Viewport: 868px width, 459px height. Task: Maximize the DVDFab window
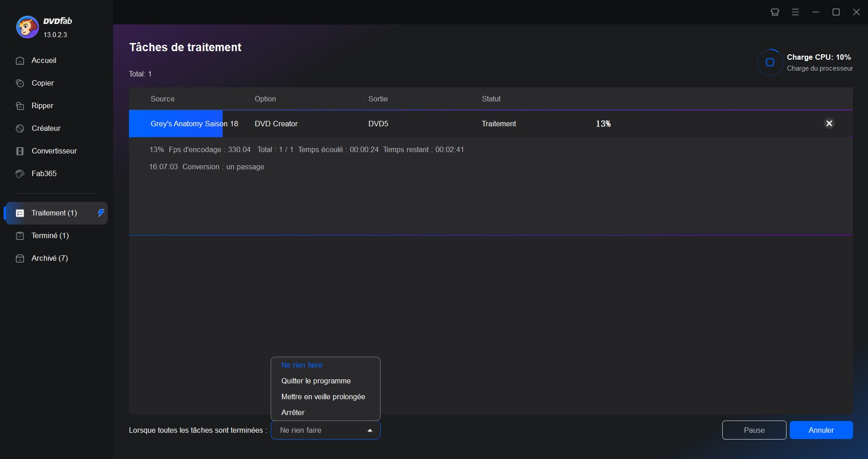pyautogui.click(x=836, y=12)
